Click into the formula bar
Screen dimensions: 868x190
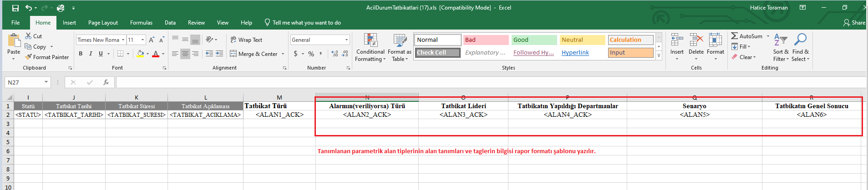[x=491, y=82]
